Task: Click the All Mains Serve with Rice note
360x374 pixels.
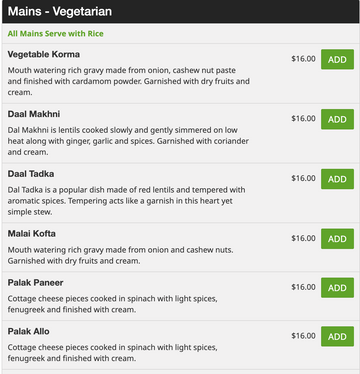Action: pyautogui.click(x=56, y=34)
